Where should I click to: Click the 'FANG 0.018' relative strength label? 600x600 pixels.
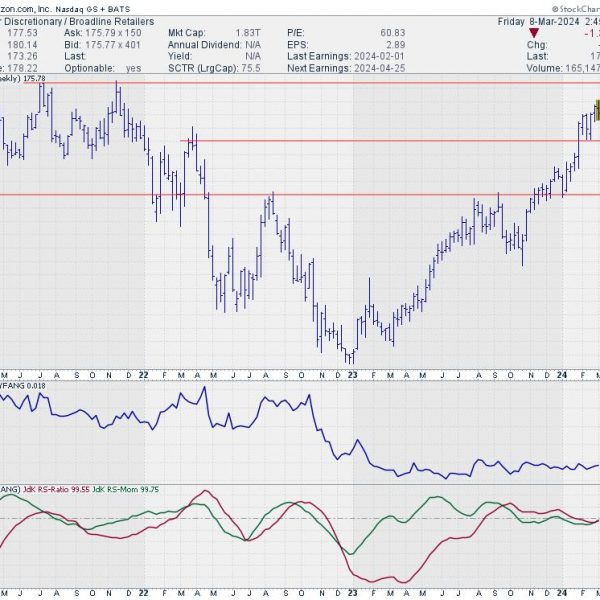coord(23,386)
